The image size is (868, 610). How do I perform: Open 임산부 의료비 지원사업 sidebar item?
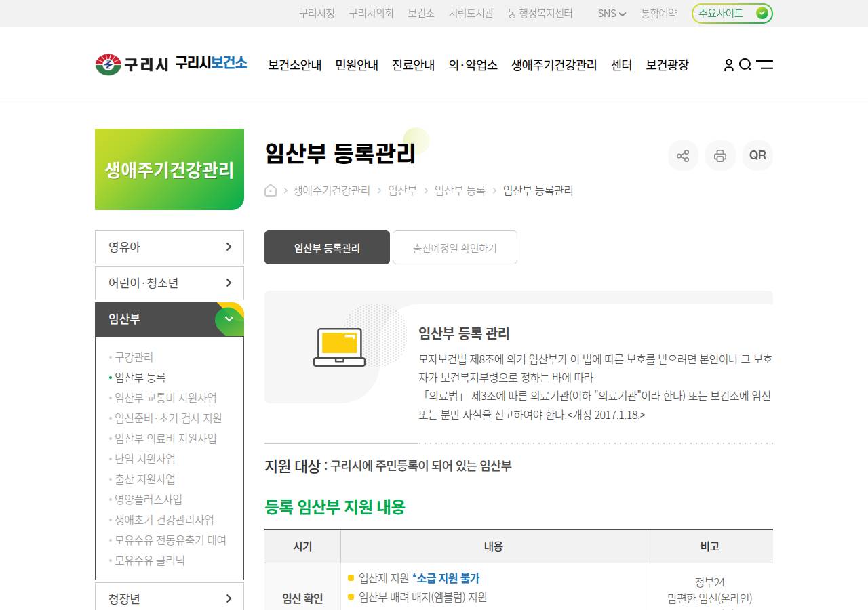165,439
